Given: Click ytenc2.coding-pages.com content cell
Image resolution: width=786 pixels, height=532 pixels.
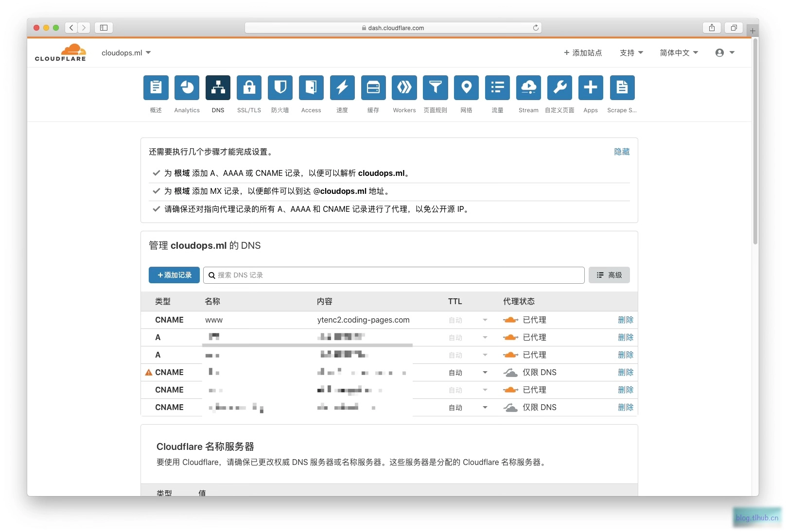Looking at the screenshot, I should pyautogui.click(x=363, y=320).
